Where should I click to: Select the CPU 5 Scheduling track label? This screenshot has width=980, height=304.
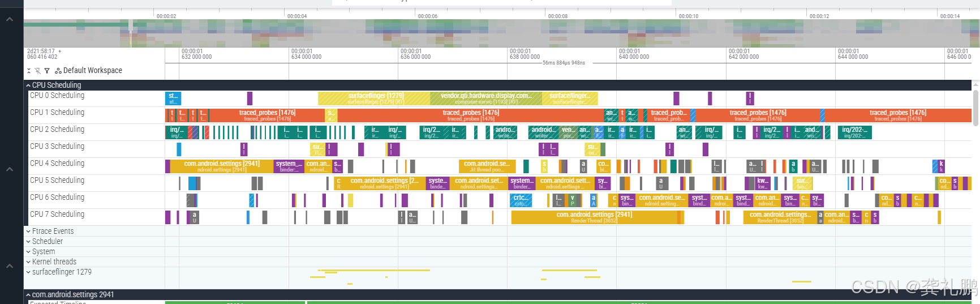click(57, 181)
